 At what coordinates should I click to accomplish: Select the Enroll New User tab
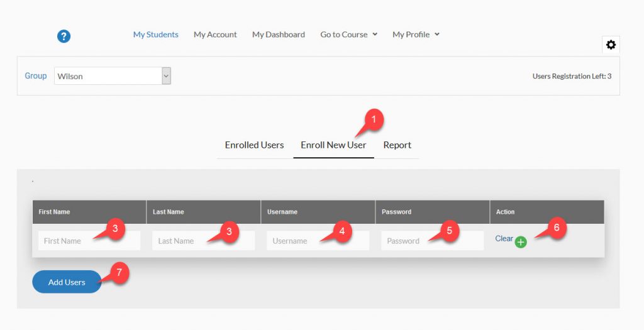(333, 145)
